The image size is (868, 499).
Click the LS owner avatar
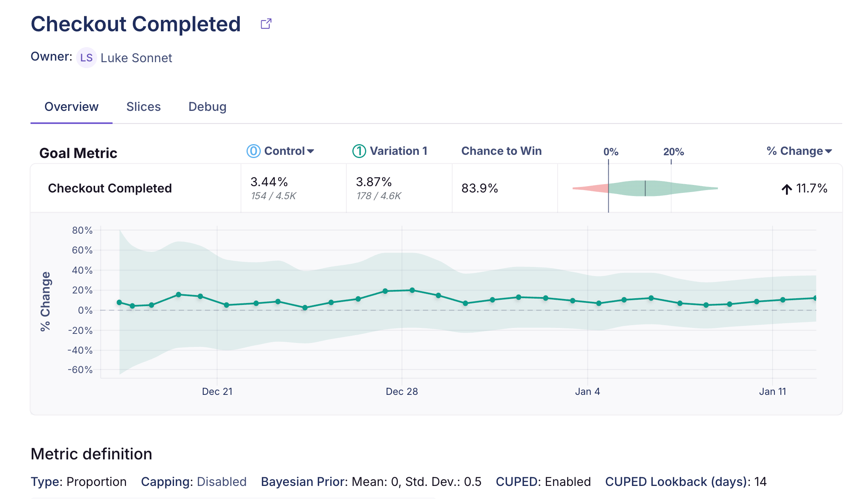click(x=86, y=58)
